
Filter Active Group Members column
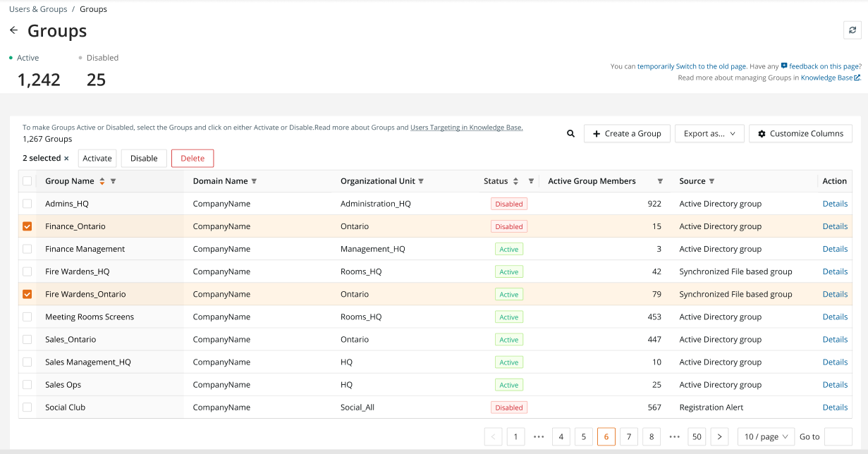660,181
